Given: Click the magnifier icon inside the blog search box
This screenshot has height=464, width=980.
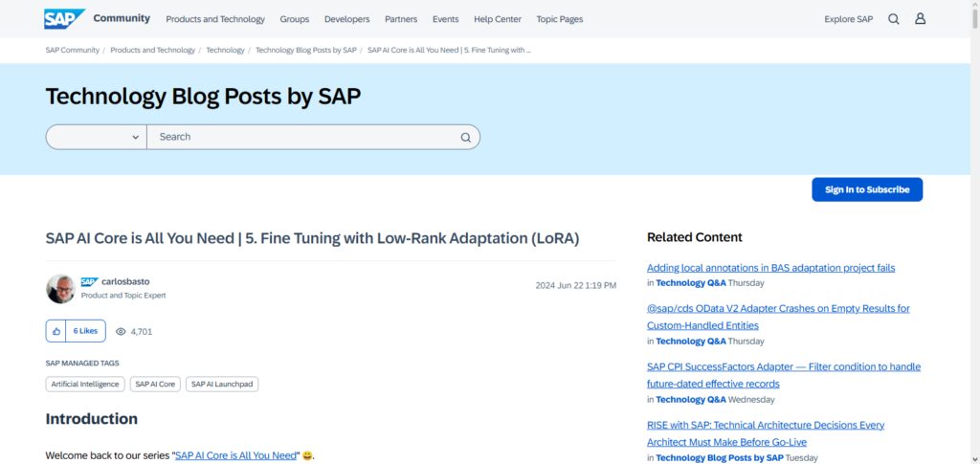Looking at the screenshot, I should 466,138.
